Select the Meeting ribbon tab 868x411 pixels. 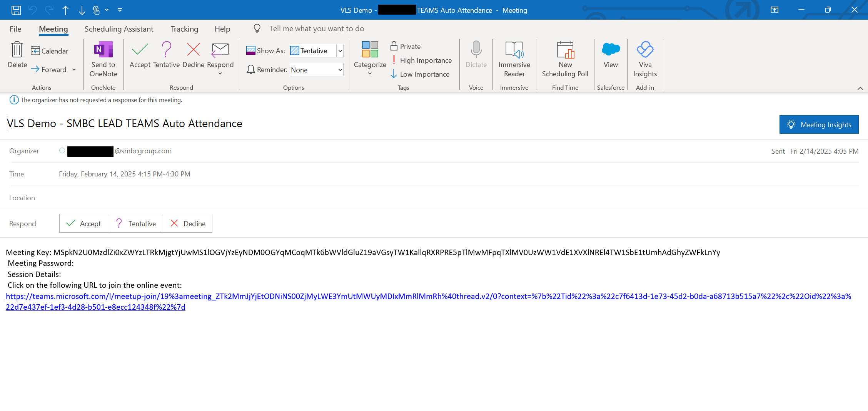click(x=53, y=29)
